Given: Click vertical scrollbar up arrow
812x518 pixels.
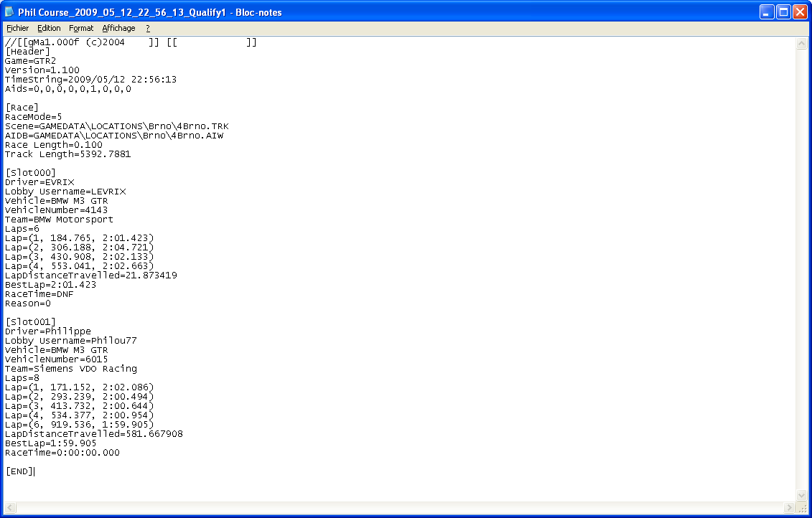Looking at the screenshot, I should [801, 44].
